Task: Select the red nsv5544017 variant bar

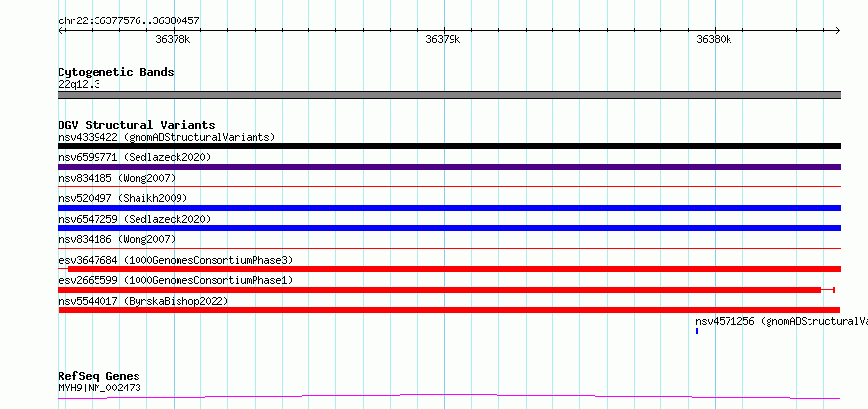Action: [449, 310]
